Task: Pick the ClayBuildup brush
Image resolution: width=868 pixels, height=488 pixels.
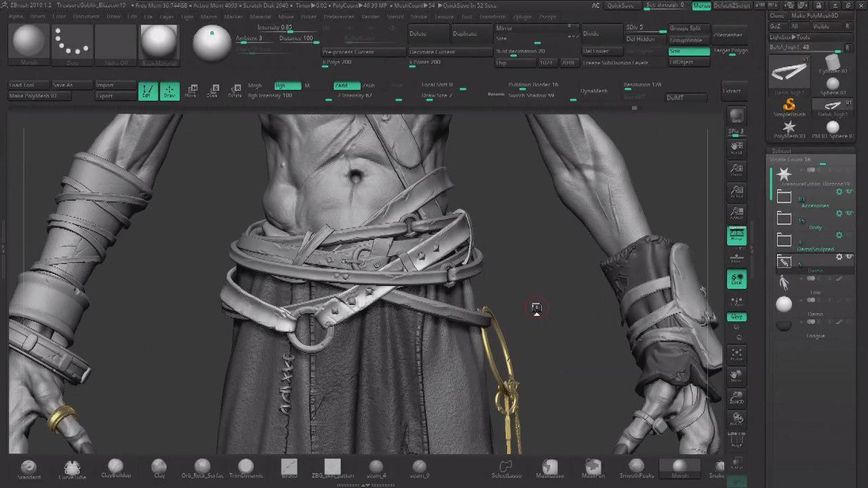Action: coord(116,468)
